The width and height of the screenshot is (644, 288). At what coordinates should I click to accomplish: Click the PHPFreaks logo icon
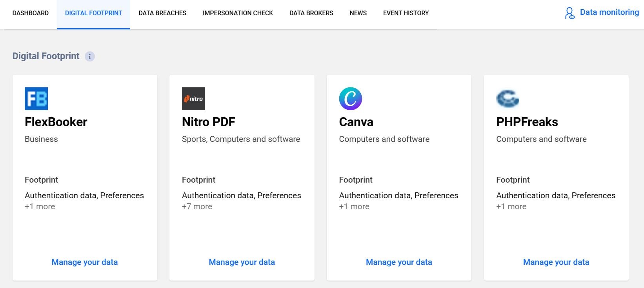(508, 98)
